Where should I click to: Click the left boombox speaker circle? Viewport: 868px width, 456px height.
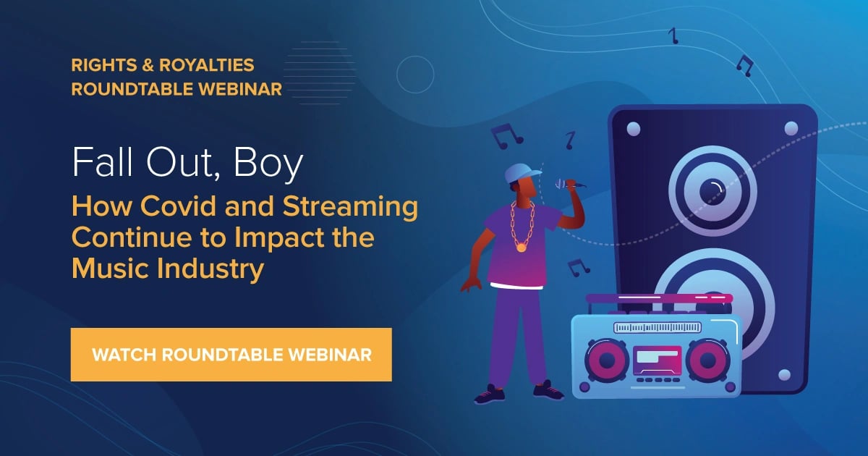click(x=607, y=361)
